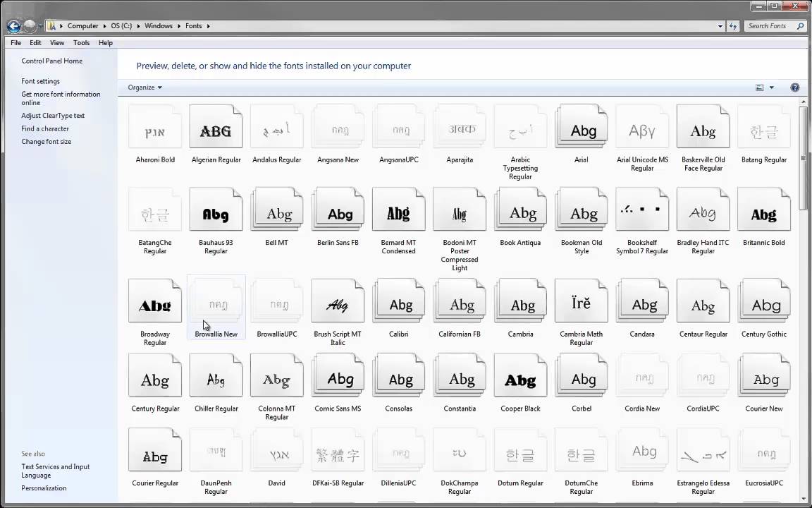Select the Bernard MT Condensed font icon
The height and width of the screenshot is (508, 812).
click(399, 210)
